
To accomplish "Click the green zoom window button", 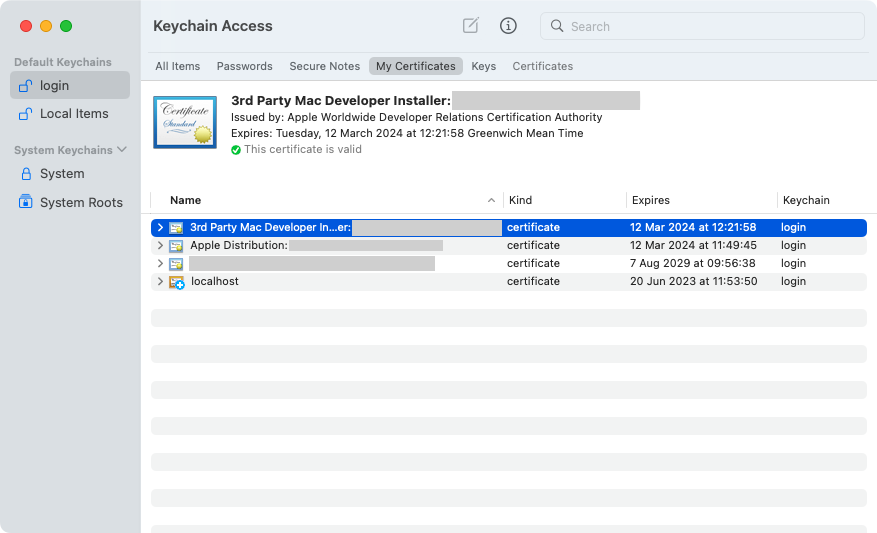I will tap(66, 26).
